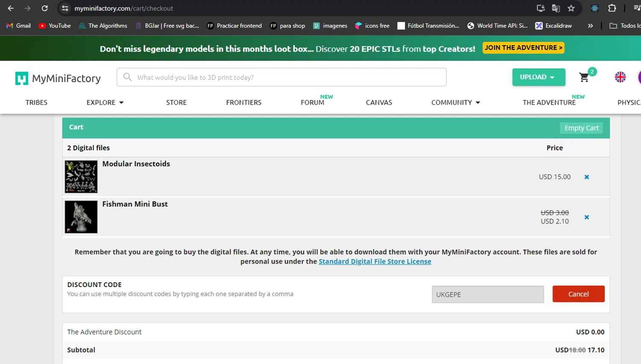Click the install app icon in address bar
The width and height of the screenshot is (641, 364).
point(541,8)
